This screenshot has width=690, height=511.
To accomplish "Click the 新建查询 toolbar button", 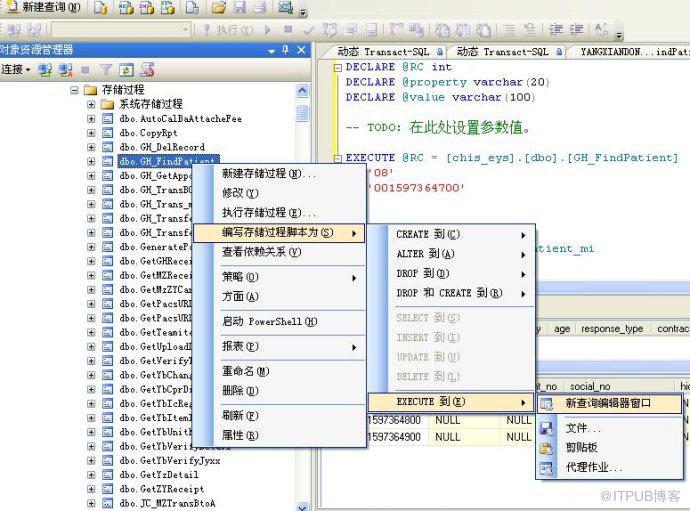I will tap(42, 7).
